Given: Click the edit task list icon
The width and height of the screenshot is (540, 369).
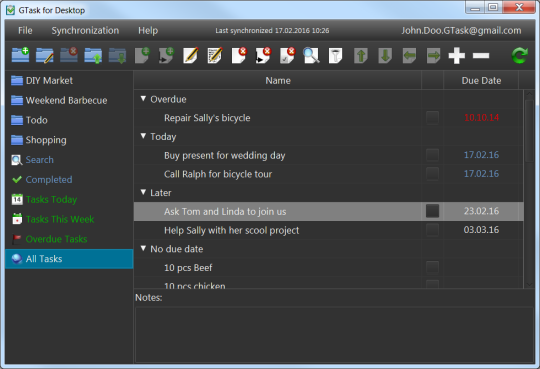Looking at the screenshot, I should click(x=44, y=55).
